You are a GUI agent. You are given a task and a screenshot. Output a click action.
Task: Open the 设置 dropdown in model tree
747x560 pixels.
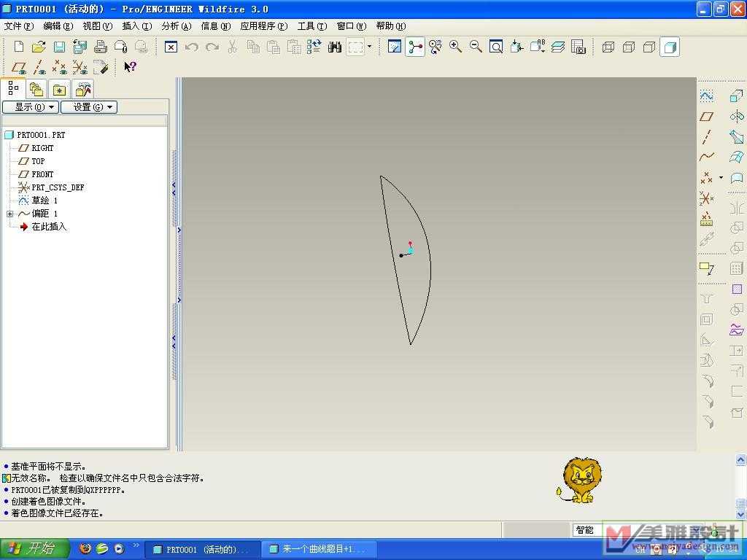coord(88,107)
